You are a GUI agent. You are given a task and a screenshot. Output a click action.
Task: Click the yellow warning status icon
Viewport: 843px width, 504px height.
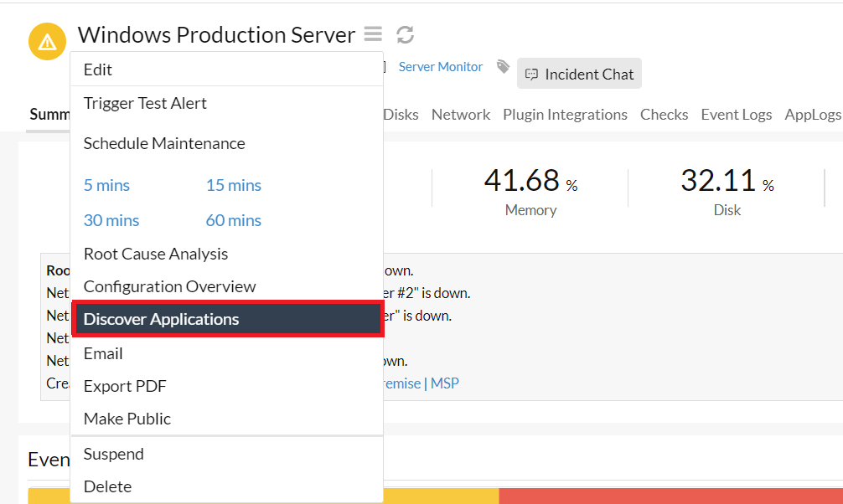pos(47,42)
